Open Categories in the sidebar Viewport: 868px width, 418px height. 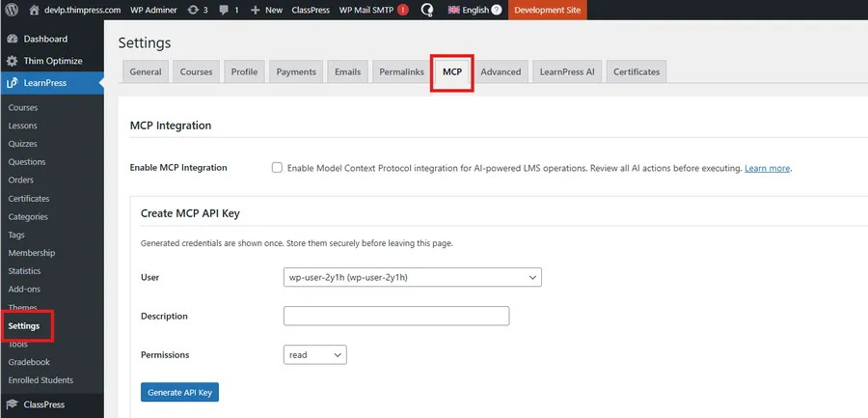click(x=28, y=217)
